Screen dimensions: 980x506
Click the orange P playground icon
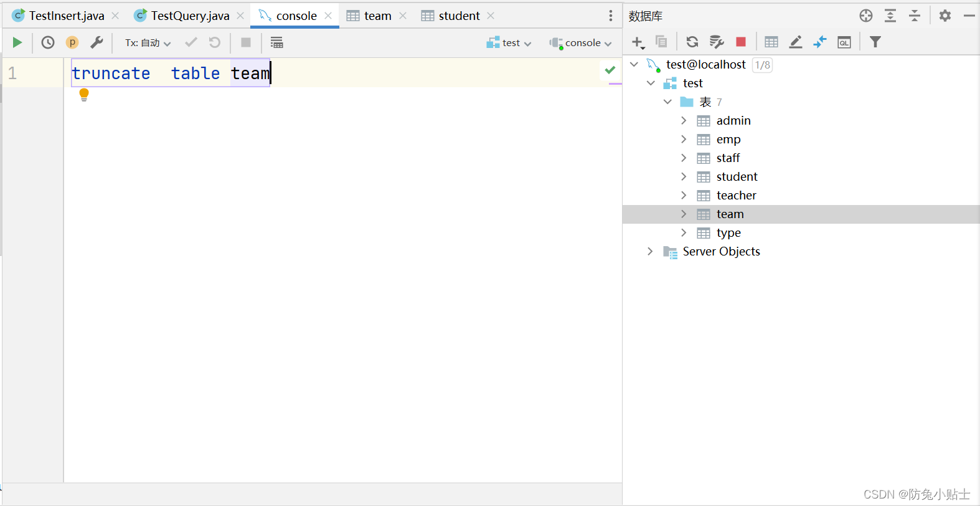[72, 42]
